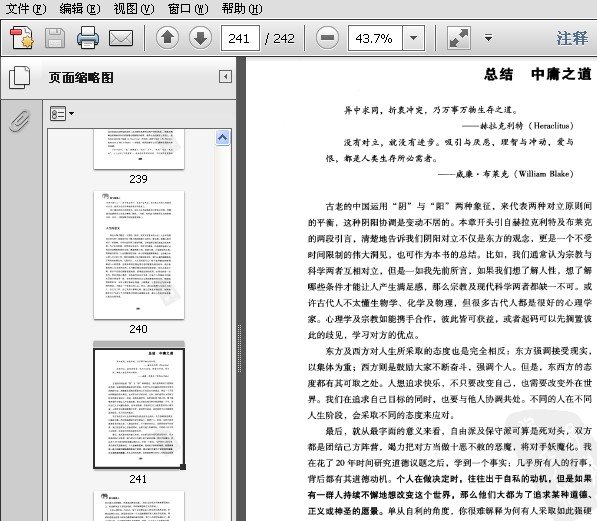Open the 文件 (File) menu
597x521 pixels.
(x=26, y=8)
